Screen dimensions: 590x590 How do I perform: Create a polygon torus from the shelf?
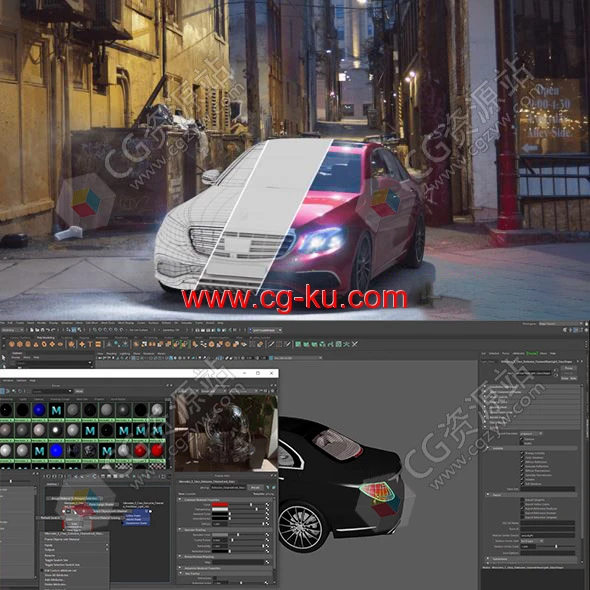pyautogui.click(x=44, y=344)
